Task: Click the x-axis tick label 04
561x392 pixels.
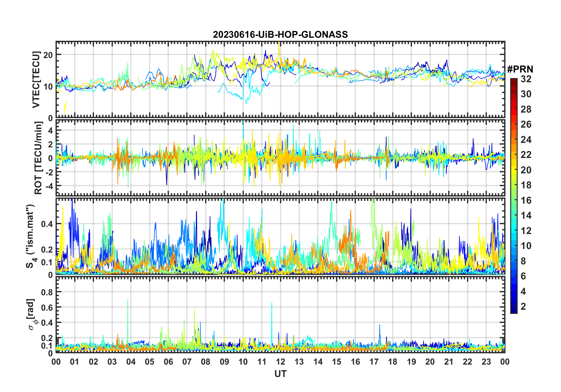Action: point(131,362)
